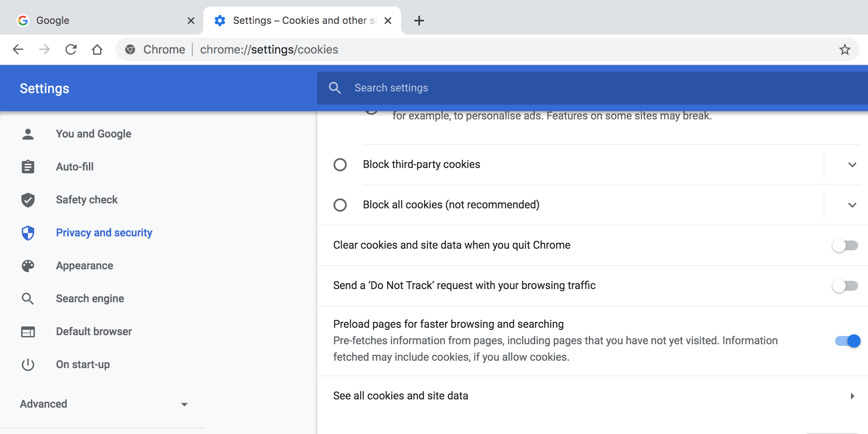The image size is (868, 434).
Task: Bookmark this page with the star
Action: pos(845,49)
